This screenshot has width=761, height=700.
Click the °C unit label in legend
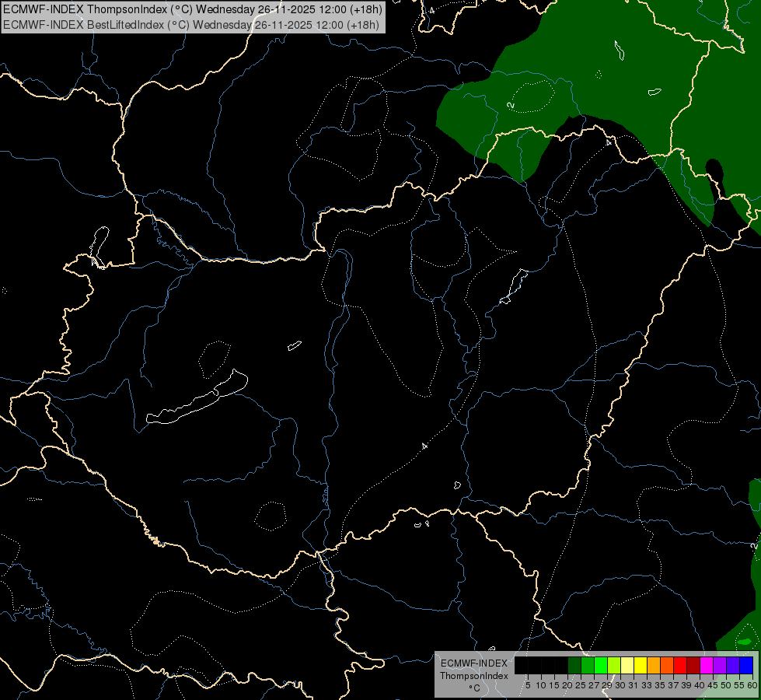475,688
